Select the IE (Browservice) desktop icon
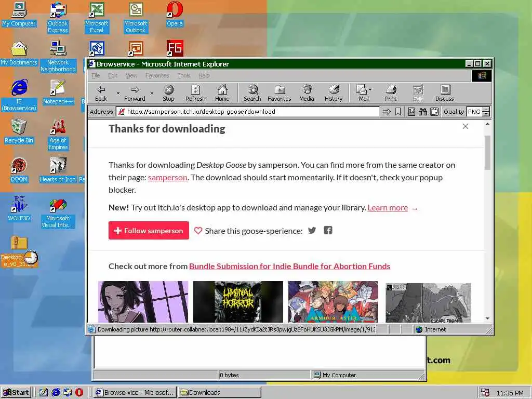Image resolution: width=532 pixels, height=399 pixels. 19,96
